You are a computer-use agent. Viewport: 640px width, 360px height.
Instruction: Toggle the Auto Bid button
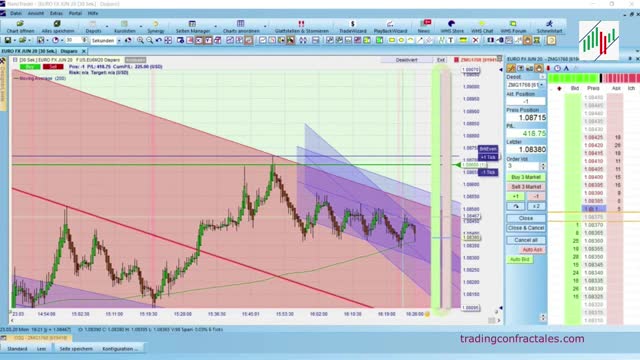520,259
